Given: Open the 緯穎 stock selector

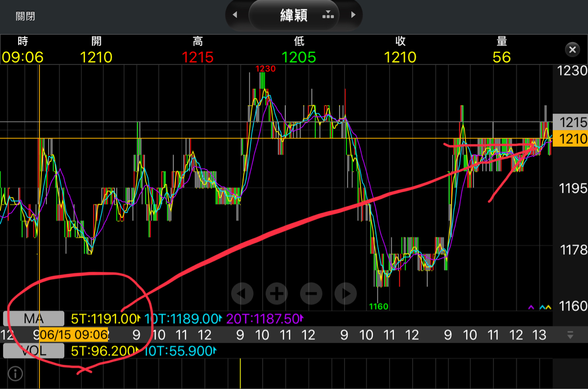Looking at the screenshot, I should (294, 15).
